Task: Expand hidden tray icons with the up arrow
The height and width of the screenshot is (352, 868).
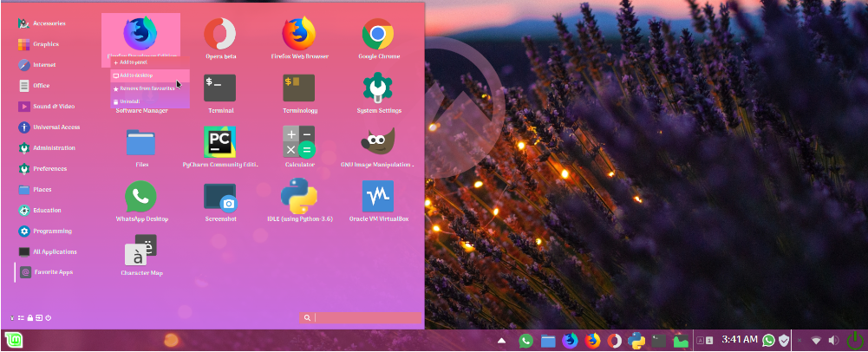Action: (501, 341)
